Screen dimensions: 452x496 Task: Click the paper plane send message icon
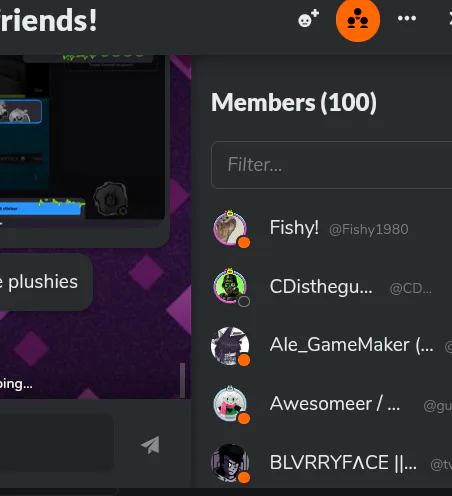click(x=150, y=445)
